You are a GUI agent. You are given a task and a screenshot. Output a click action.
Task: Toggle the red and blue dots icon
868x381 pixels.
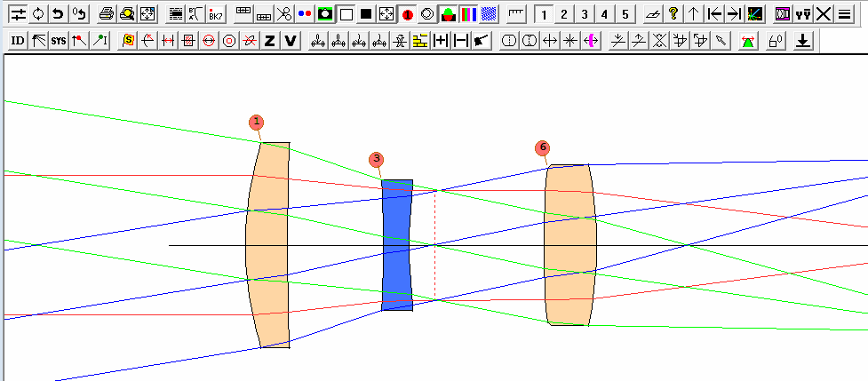(x=305, y=14)
